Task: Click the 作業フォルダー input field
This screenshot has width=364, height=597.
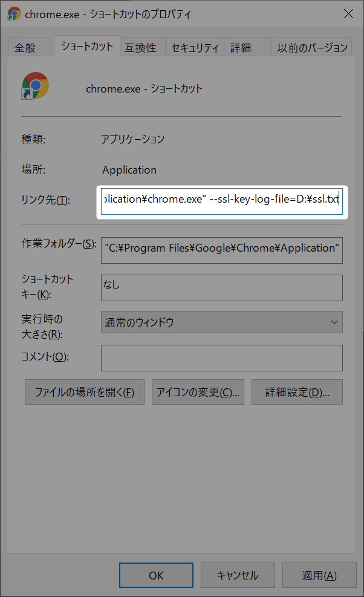Action: pyautogui.click(x=221, y=250)
